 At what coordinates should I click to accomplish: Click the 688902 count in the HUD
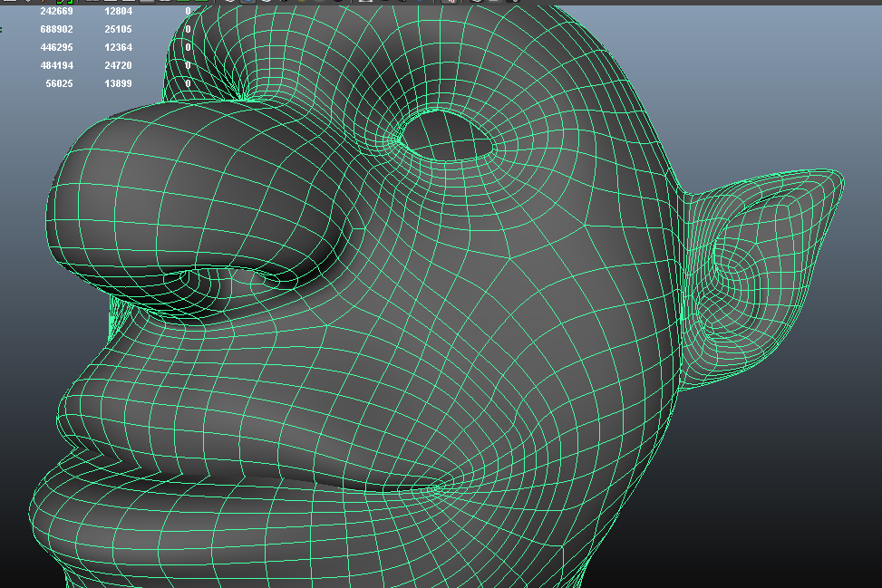[57, 29]
